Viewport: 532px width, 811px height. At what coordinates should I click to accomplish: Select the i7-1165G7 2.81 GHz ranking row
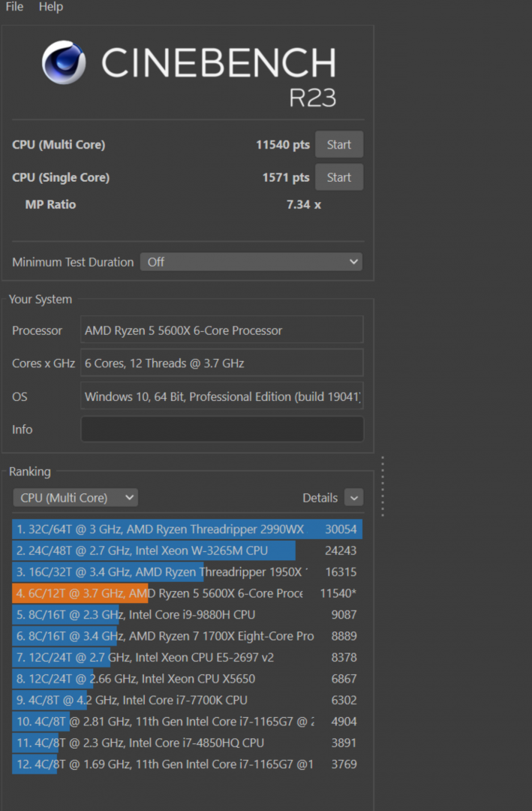[187, 721]
